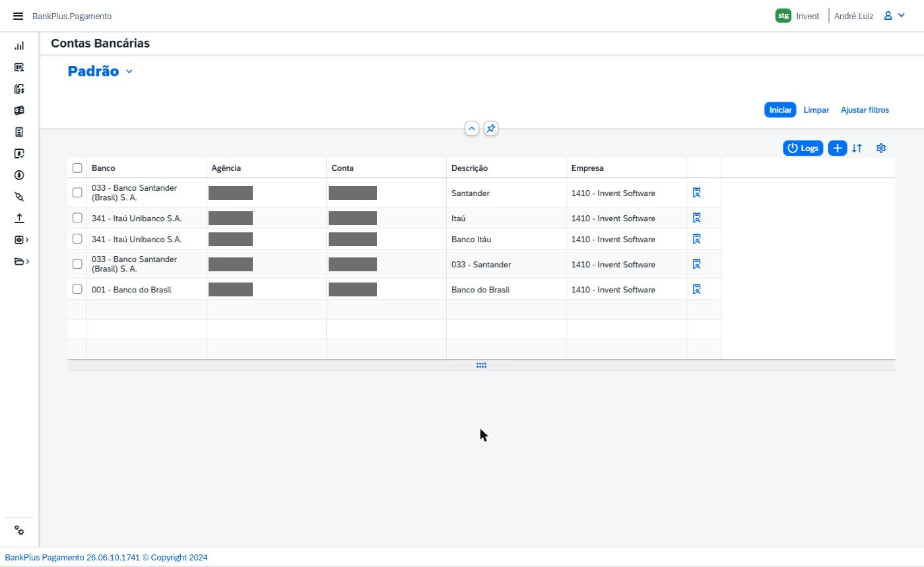
Task: Click the user profile icon beside André Luiz
Action: point(888,16)
